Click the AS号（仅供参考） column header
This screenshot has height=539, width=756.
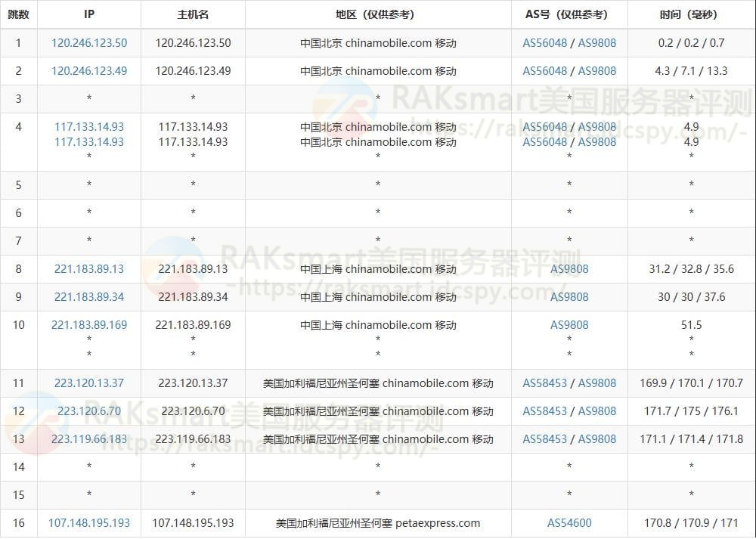pyautogui.click(x=569, y=14)
